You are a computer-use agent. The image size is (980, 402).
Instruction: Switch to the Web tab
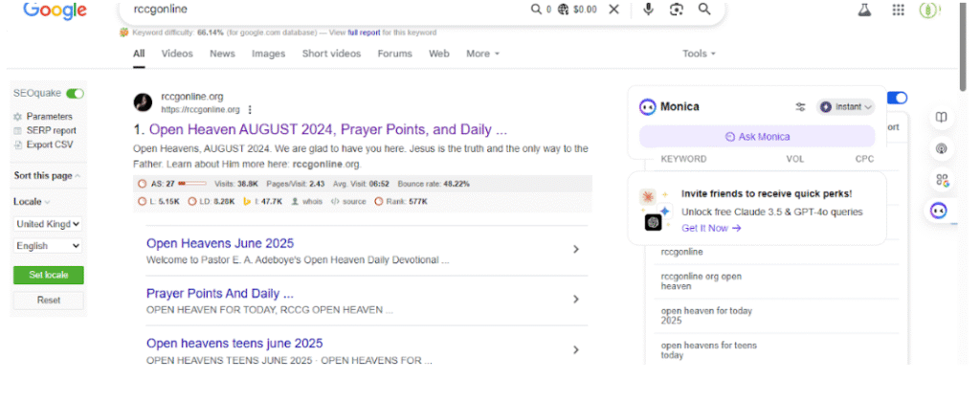(x=438, y=54)
